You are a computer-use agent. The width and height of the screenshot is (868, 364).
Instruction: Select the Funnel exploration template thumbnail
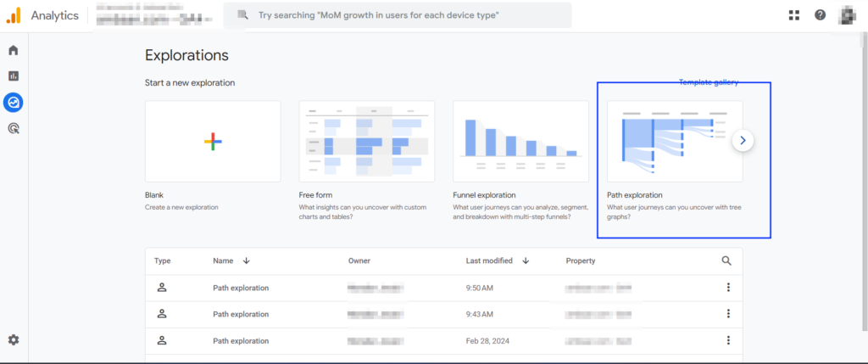(520, 142)
